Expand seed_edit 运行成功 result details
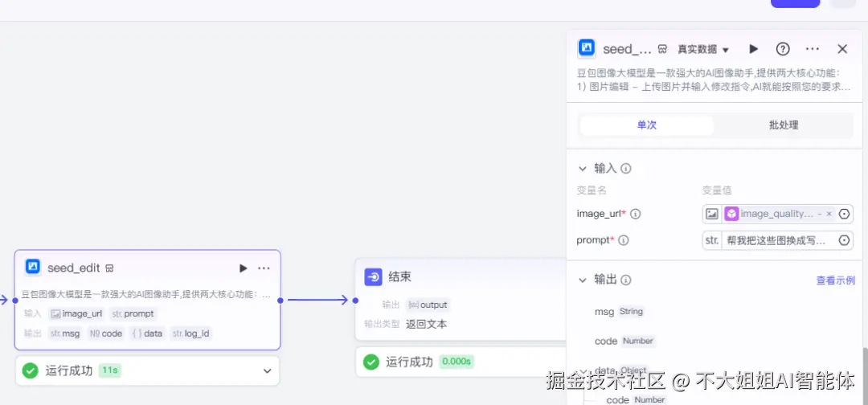Screen dimensions: 868x405 coord(268,370)
